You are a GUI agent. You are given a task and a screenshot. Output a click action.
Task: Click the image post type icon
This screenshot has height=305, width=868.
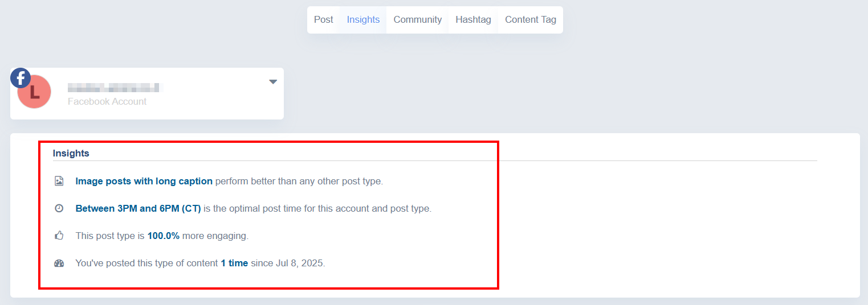[x=59, y=182]
